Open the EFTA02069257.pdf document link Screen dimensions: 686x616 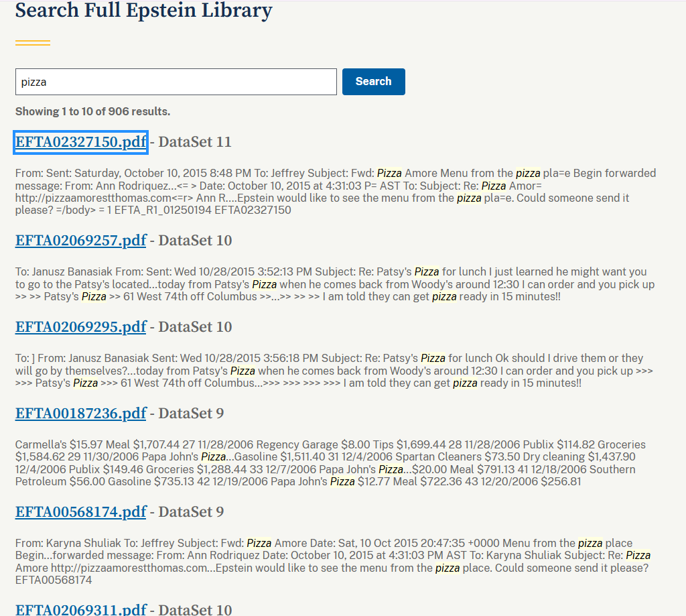click(80, 241)
